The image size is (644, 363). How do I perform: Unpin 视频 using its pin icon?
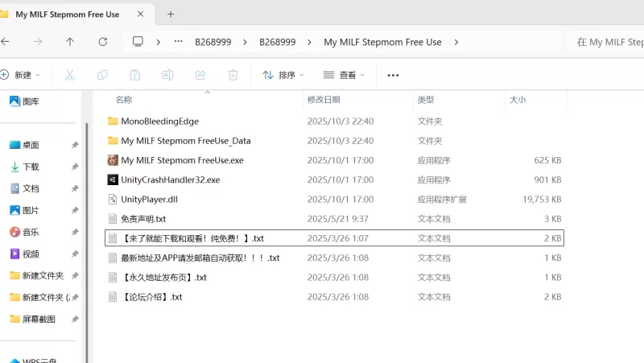pyautogui.click(x=75, y=254)
